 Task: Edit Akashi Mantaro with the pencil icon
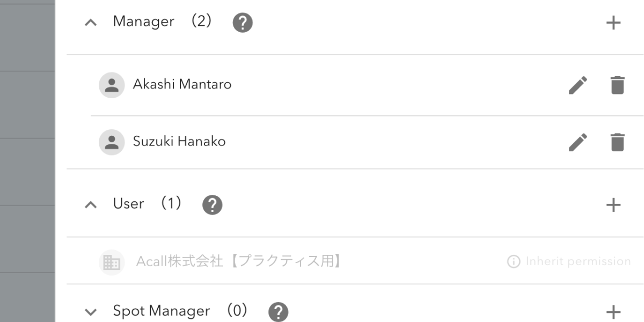coord(578,85)
